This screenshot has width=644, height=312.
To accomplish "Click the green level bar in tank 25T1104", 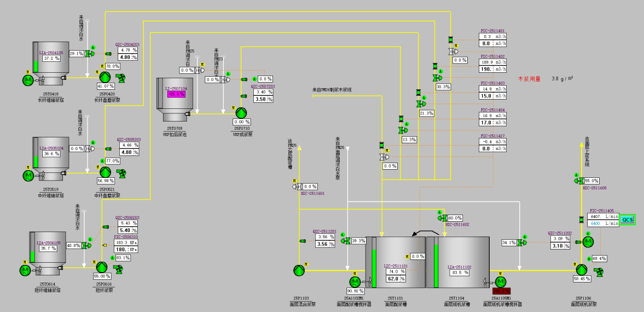I will tap(437, 265).
